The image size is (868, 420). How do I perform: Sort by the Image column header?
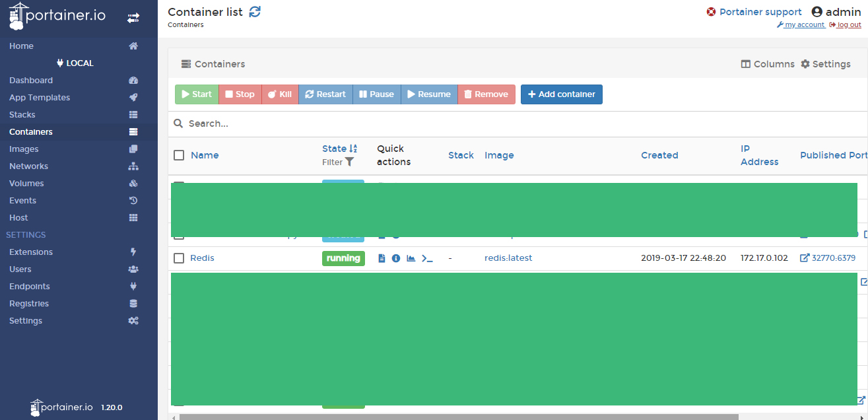click(x=499, y=155)
